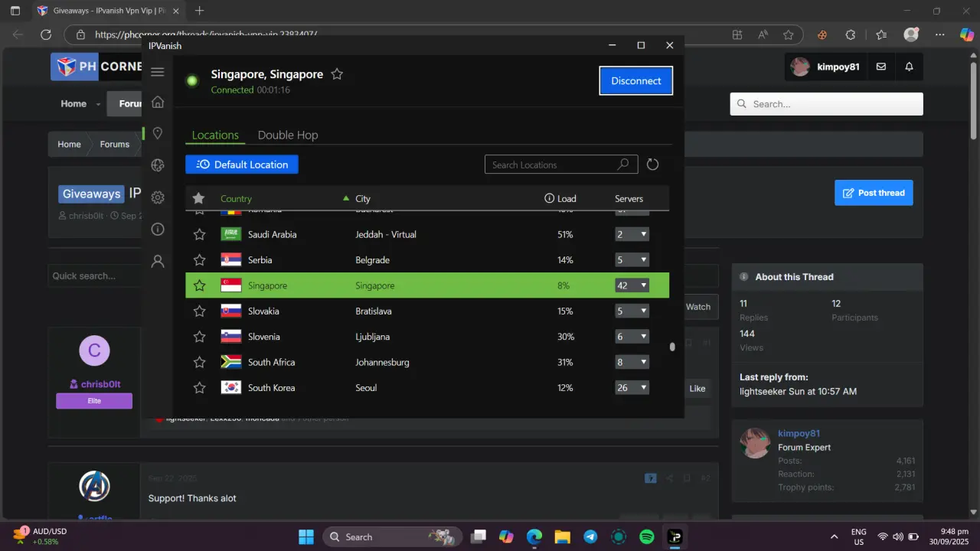Switch to the Double Hop tab

pyautogui.click(x=288, y=135)
